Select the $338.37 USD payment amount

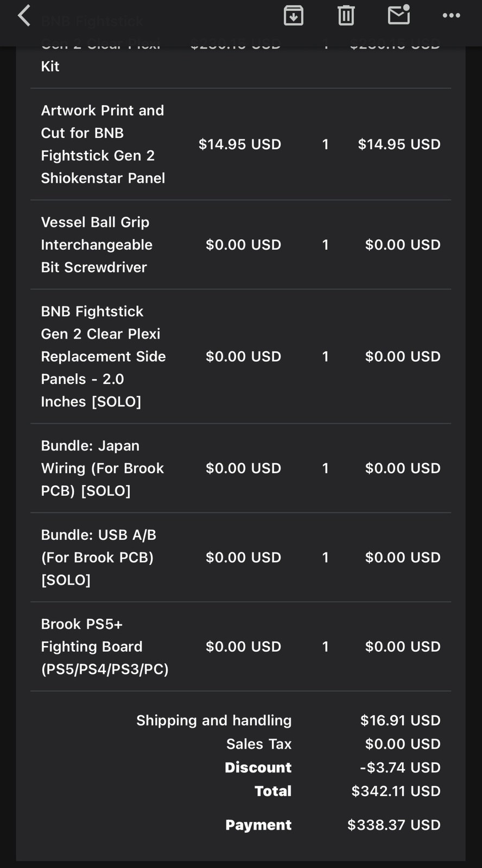[x=394, y=825]
